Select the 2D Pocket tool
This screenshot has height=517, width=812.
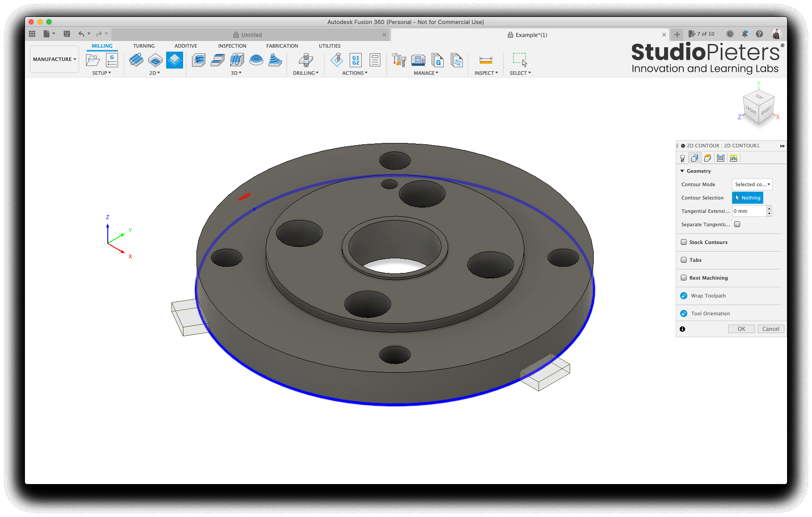155,60
